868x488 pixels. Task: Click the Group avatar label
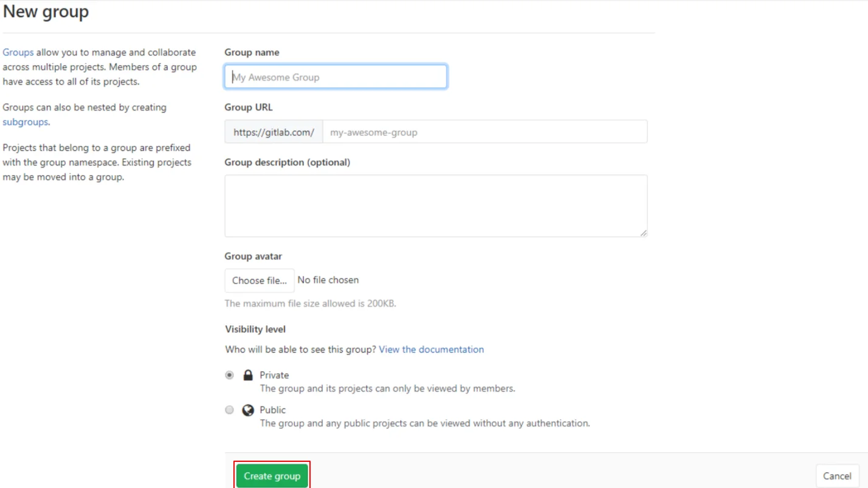click(253, 256)
